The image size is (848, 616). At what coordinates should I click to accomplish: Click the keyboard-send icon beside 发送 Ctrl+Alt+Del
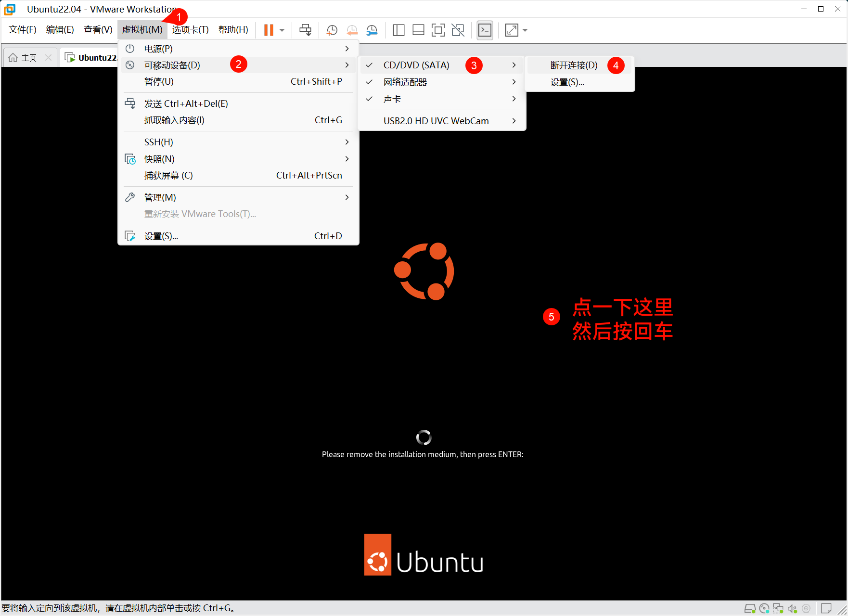click(130, 103)
